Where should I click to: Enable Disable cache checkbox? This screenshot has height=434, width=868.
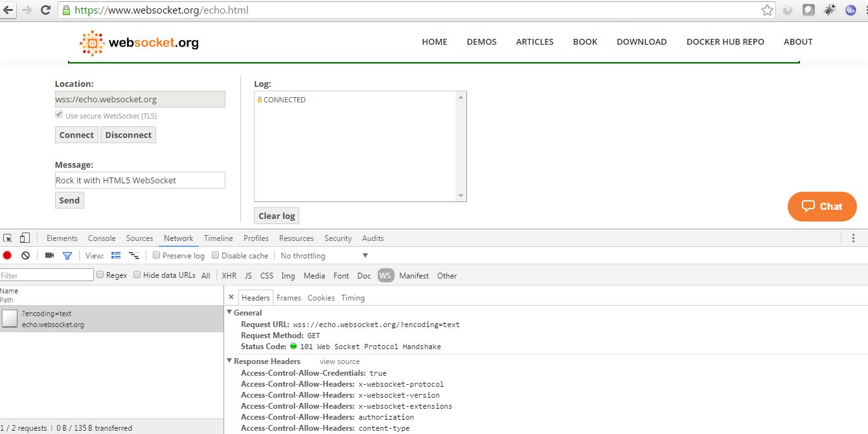216,255
